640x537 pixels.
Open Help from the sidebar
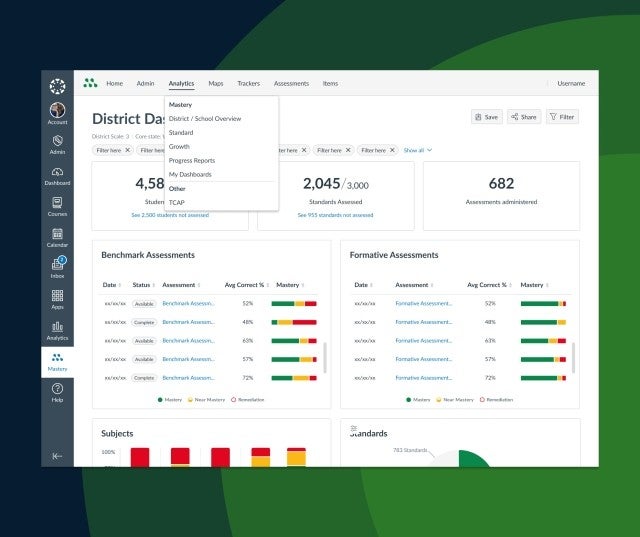click(57, 390)
